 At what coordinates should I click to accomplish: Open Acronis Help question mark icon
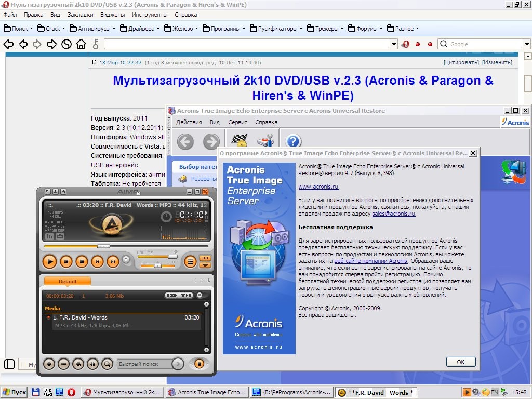click(x=294, y=140)
